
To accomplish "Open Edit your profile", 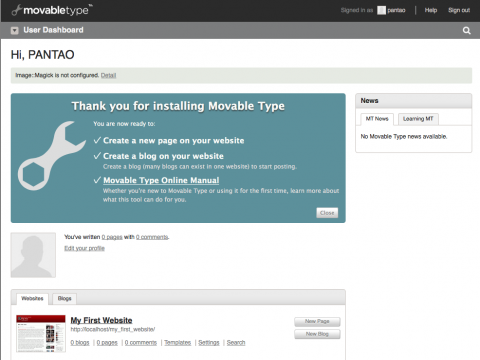I will tap(84, 248).
